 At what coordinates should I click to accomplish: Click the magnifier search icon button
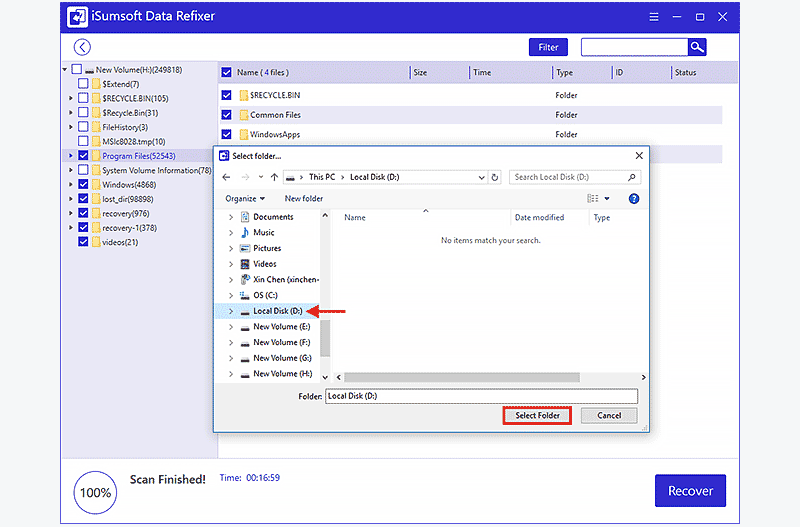[x=697, y=47]
